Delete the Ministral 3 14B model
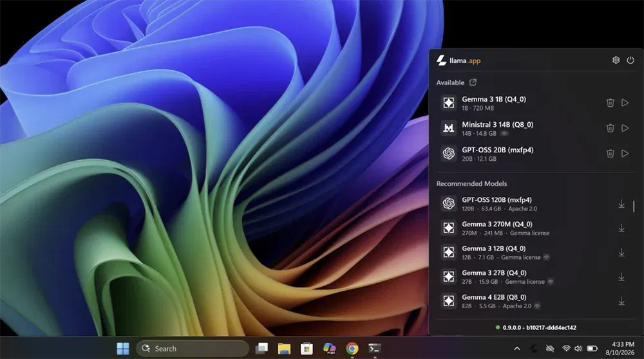This screenshot has height=359, width=644. [x=611, y=128]
